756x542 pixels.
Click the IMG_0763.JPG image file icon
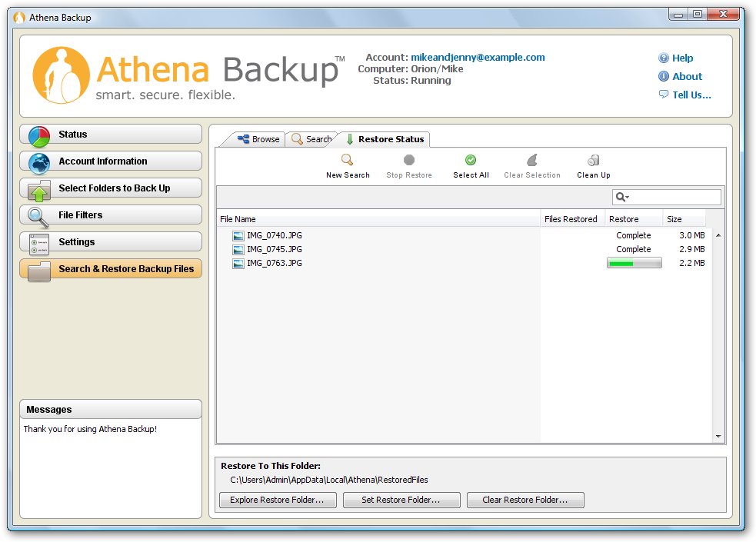238,264
